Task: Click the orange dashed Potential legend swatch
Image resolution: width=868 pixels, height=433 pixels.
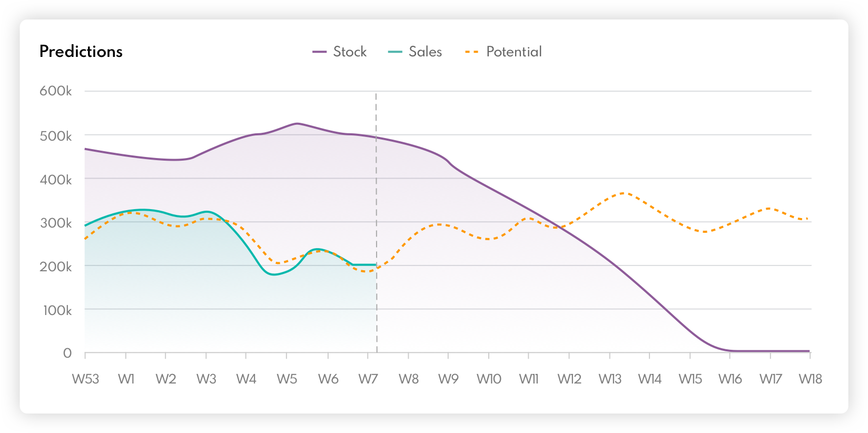Action: [x=472, y=52]
